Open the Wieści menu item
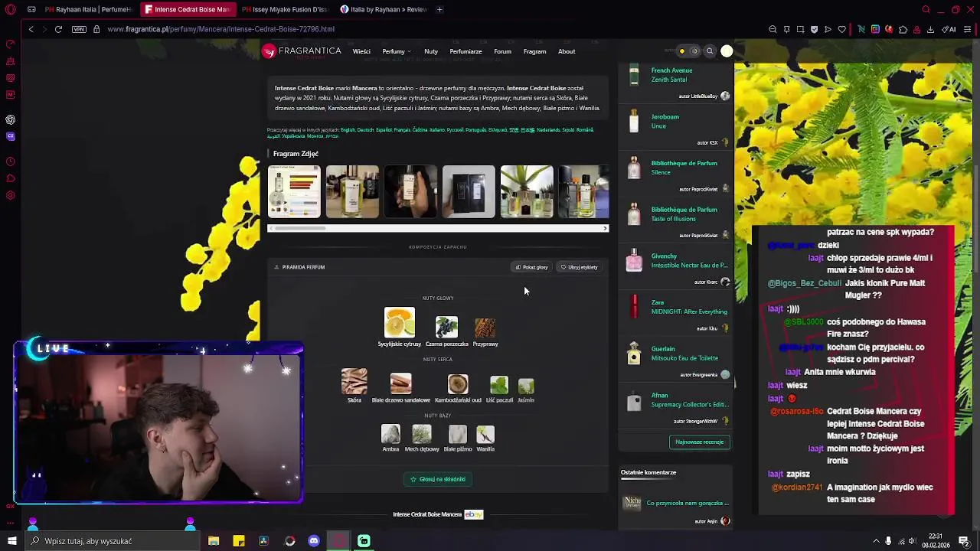The height and width of the screenshot is (551, 980). [361, 51]
